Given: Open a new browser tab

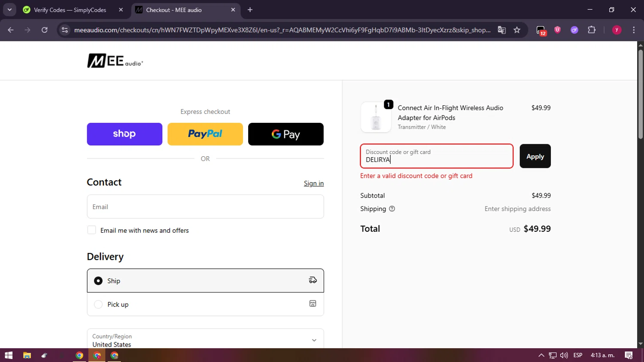Looking at the screenshot, I should (250, 9).
